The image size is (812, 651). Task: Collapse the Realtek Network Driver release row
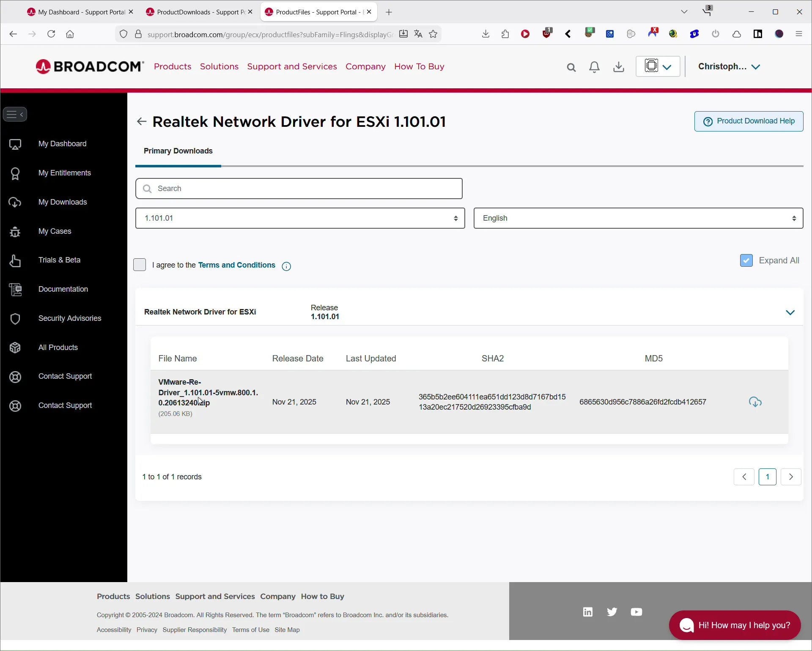click(790, 313)
